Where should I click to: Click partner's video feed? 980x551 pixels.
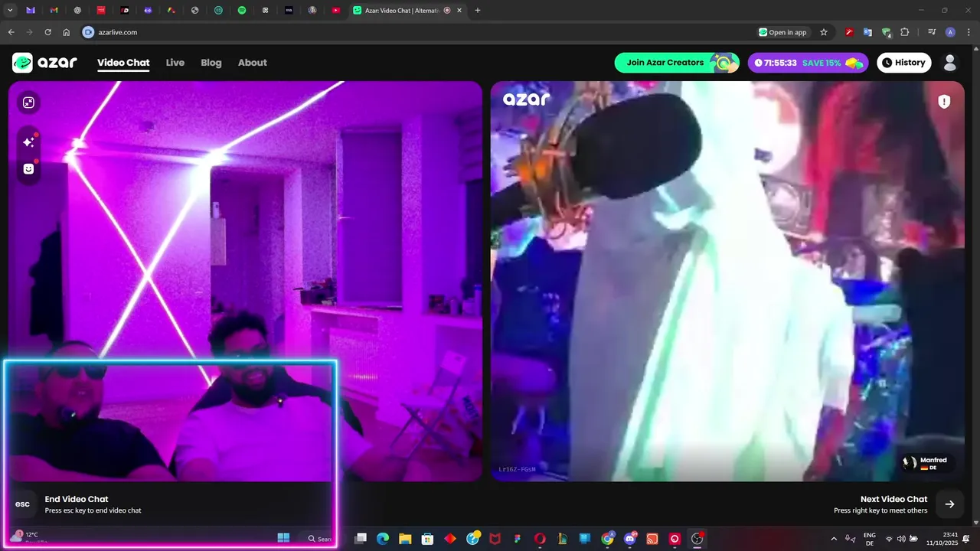727,281
